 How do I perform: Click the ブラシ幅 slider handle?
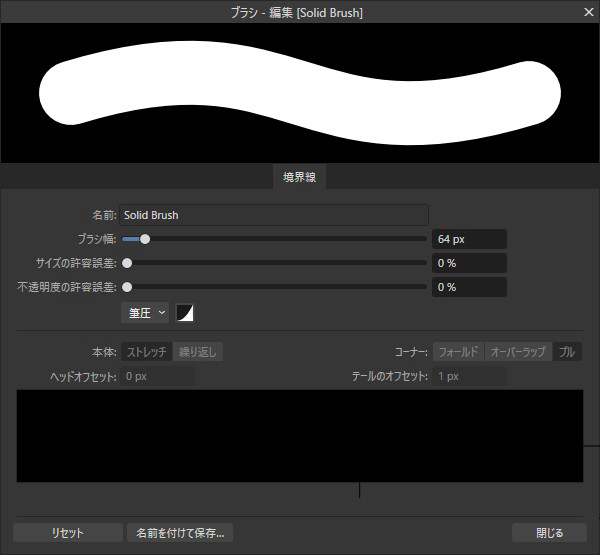pyautogui.click(x=145, y=239)
